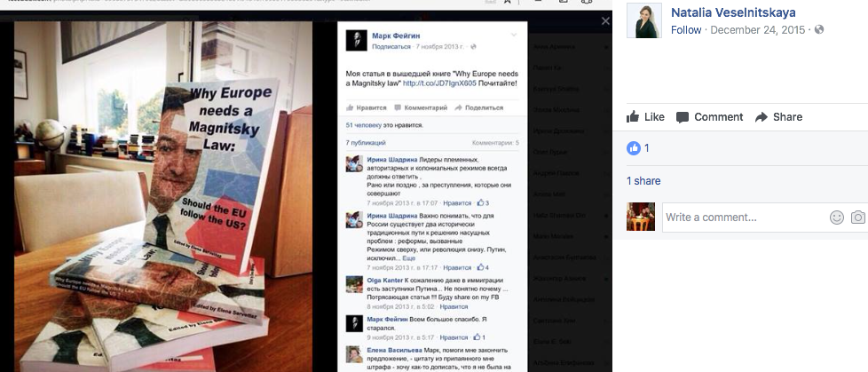The image size is (868, 372).
Task: Click in the Write a comment field
Action: (x=744, y=217)
